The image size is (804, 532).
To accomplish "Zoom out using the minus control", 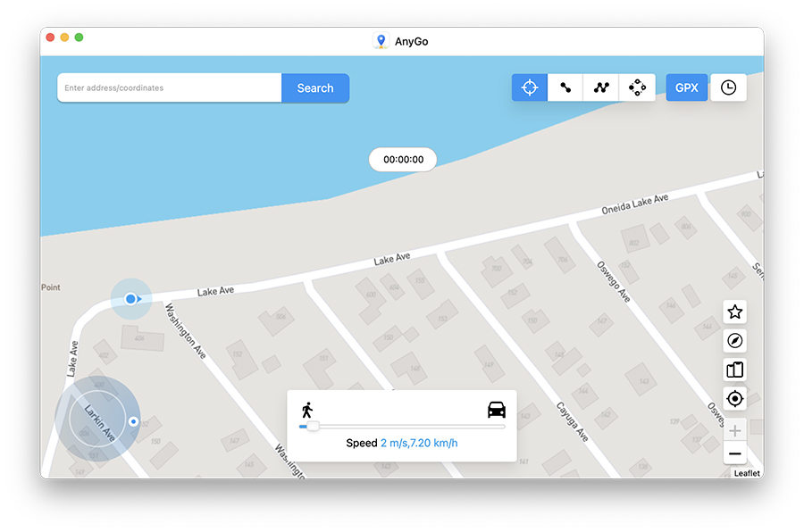I will (734, 455).
